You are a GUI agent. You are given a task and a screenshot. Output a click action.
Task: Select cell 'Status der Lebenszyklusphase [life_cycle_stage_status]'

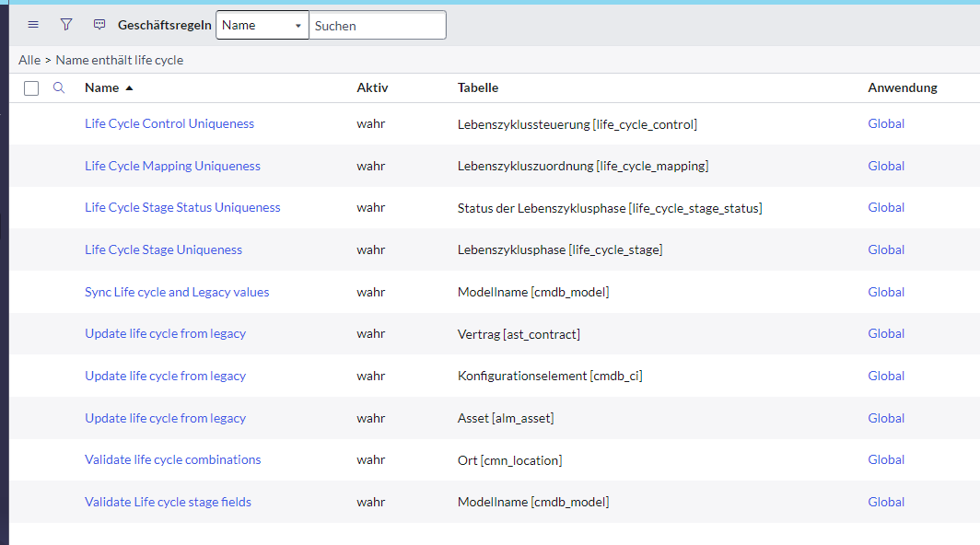point(610,208)
